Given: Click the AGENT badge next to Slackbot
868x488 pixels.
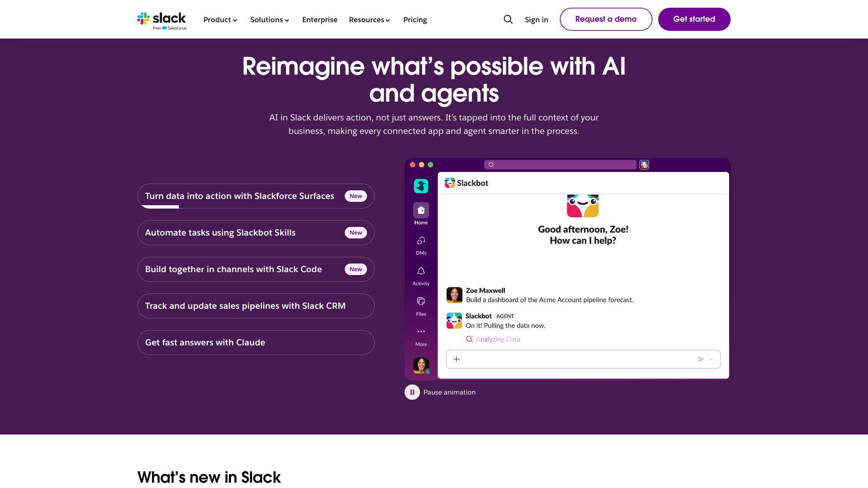Looking at the screenshot, I should click(505, 316).
